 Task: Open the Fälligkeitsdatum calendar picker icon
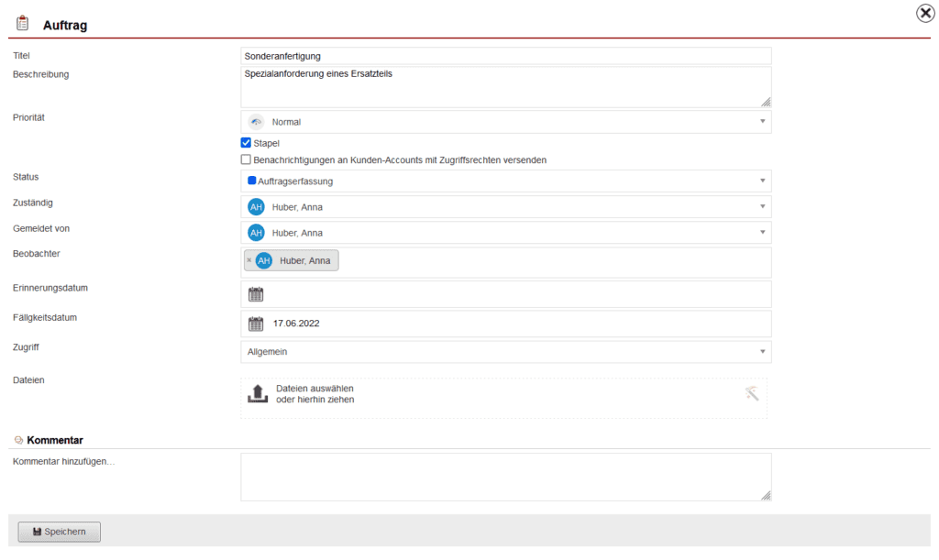click(256, 323)
